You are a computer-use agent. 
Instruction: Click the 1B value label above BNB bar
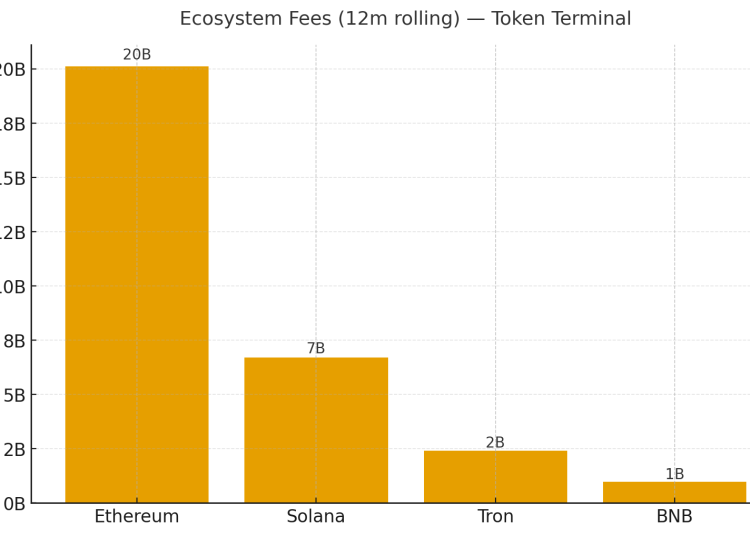click(x=675, y=474)
